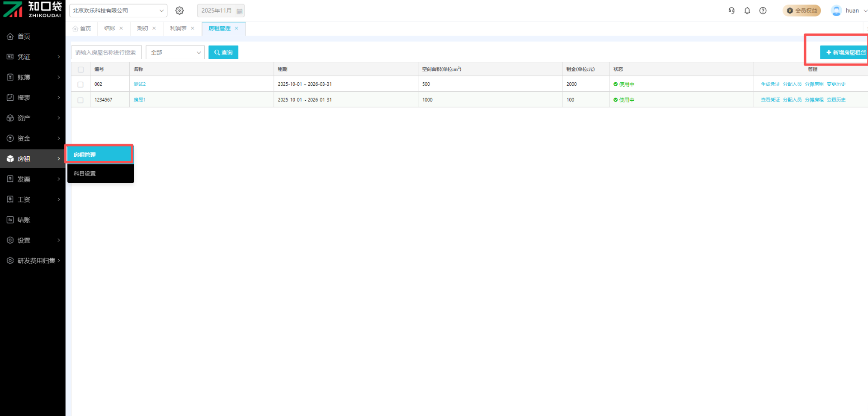Image resolution: width=868 pixels, height=416 pixels.
Task: Close the 期初 tab
Action: pos(154,28)
